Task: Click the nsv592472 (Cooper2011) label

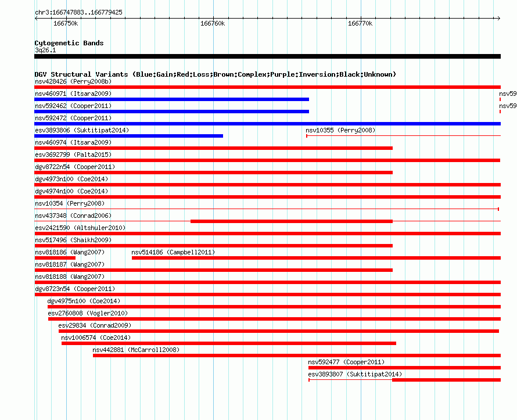Action: click(73, 118)
